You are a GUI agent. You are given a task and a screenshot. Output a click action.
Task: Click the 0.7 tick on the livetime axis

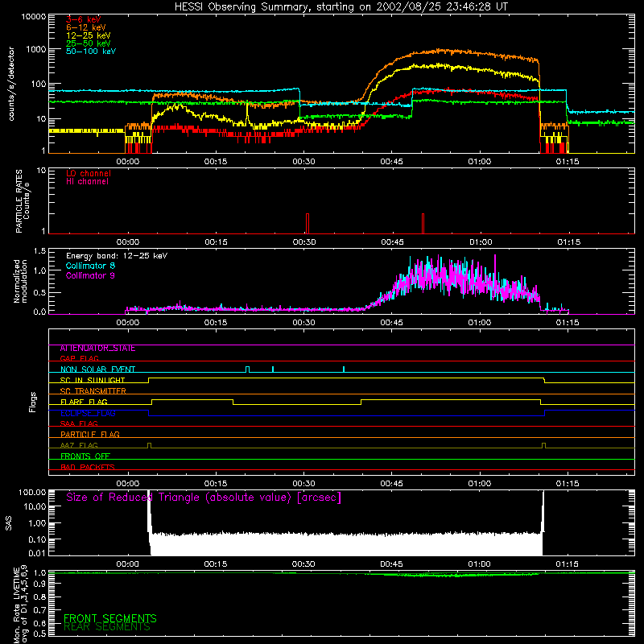coord(40,610)
